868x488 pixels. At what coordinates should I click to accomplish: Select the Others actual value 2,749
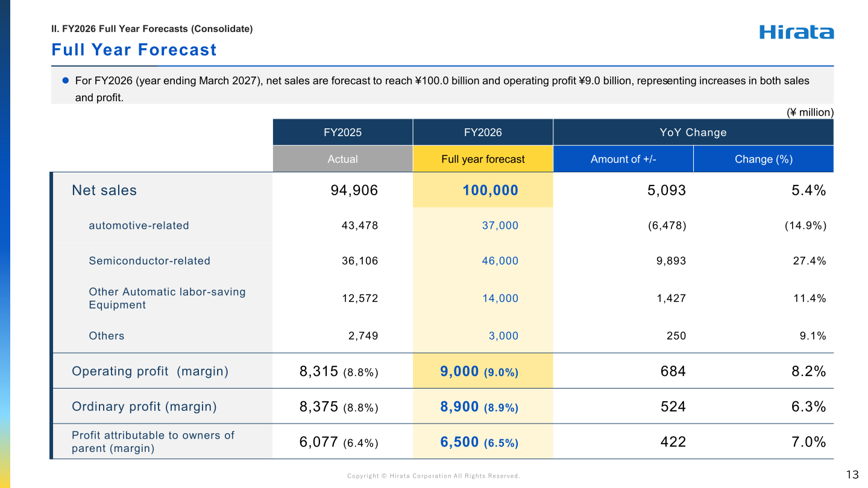[363, 336]
